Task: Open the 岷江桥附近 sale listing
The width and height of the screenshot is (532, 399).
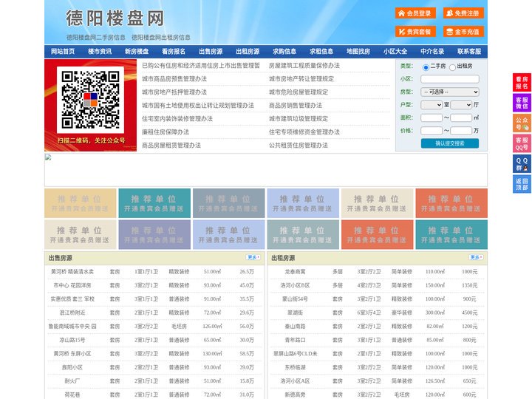Action: click(x=72, y=313)
